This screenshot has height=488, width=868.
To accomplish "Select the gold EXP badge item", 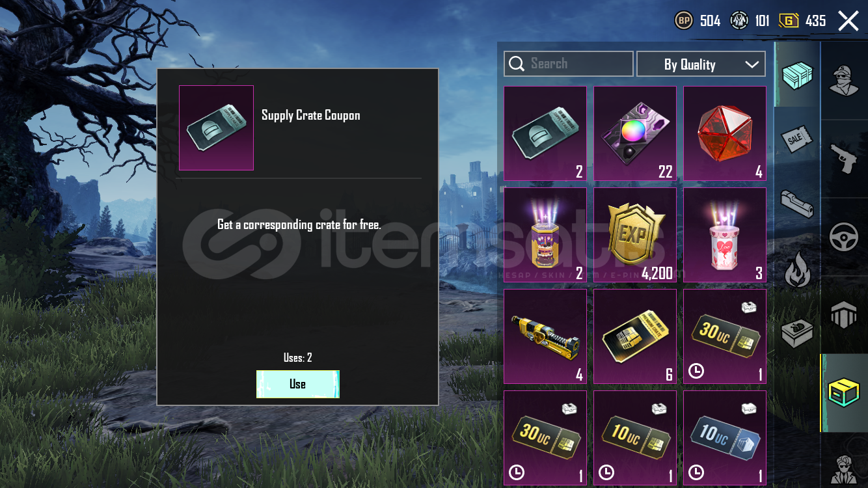I will click(635, 235).
